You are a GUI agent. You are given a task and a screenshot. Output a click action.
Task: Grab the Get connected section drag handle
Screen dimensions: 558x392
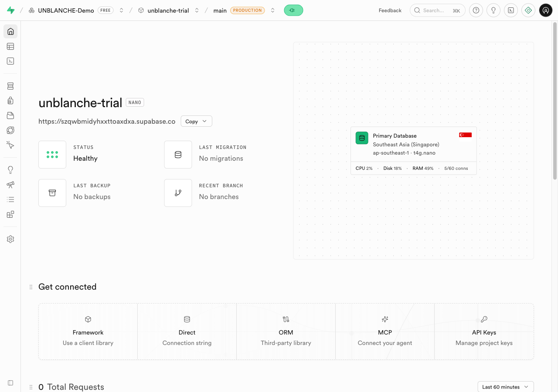click(31, 287)
